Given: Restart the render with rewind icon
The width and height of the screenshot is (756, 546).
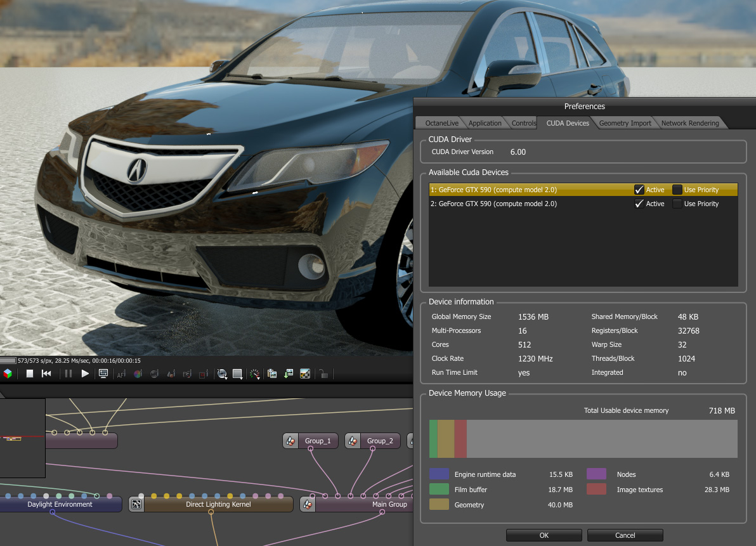Looking at the screenshot, I should [x=46, y=374].
